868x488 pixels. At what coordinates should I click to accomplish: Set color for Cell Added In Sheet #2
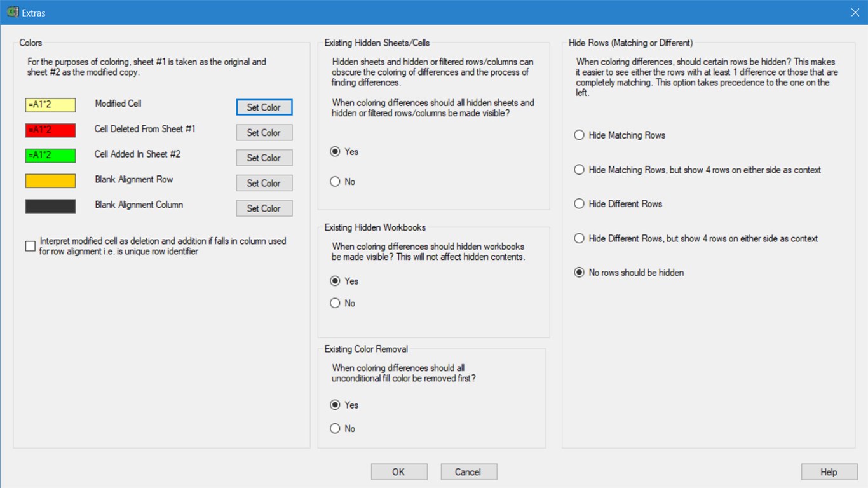(264, 158)
